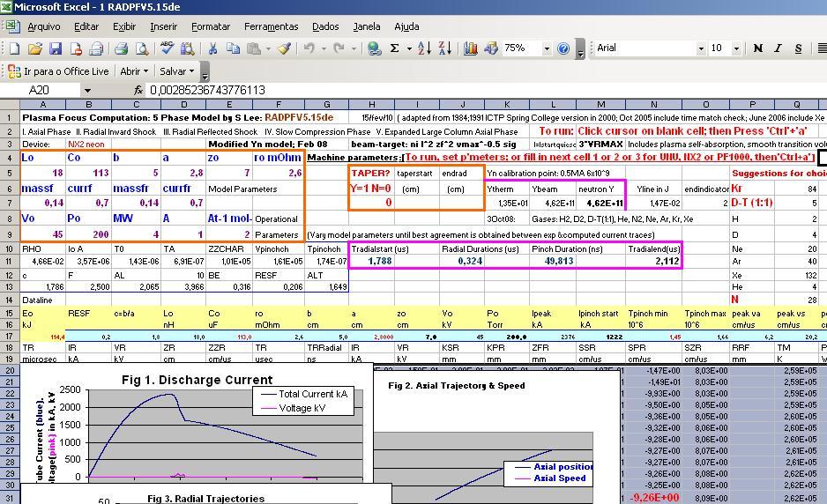Select row header 11
The width and height of the screenshot is (827, 504).
(10, 261)
